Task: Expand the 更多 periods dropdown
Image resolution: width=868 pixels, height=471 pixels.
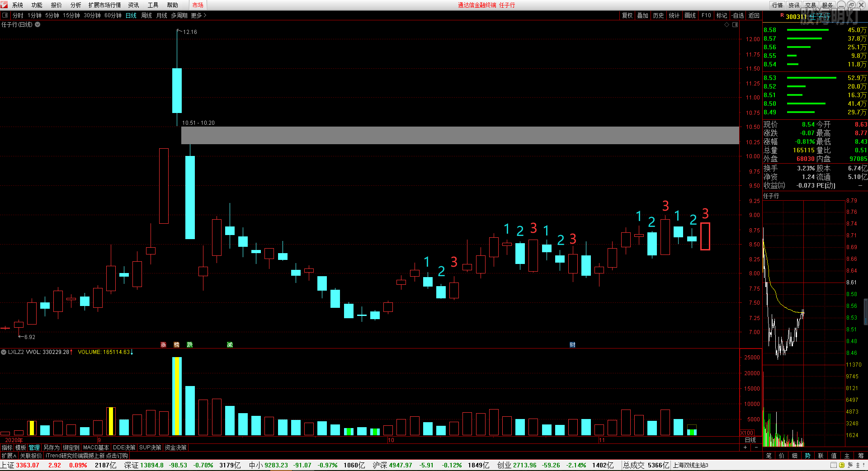Action: [198, 15]
